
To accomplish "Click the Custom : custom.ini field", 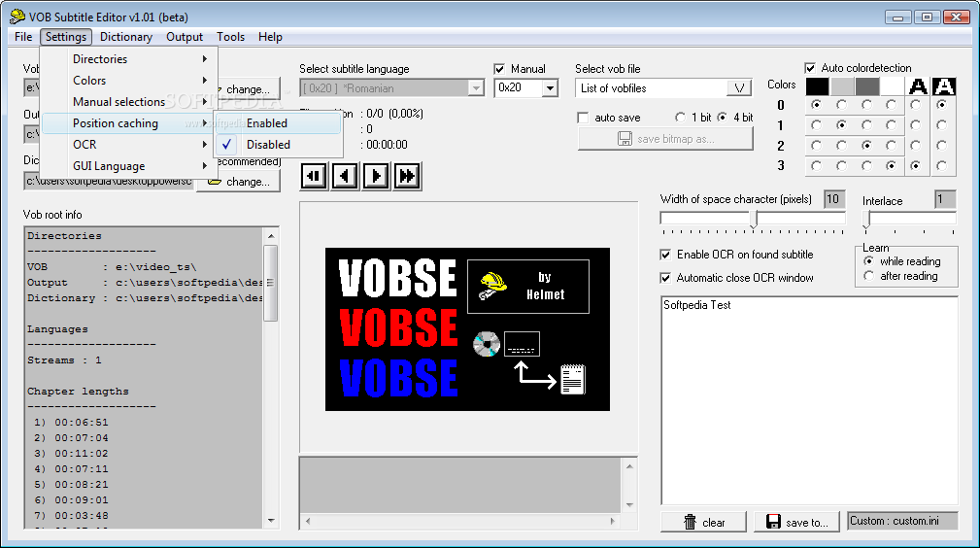I will pyautogui.click(x=902, y=521).
